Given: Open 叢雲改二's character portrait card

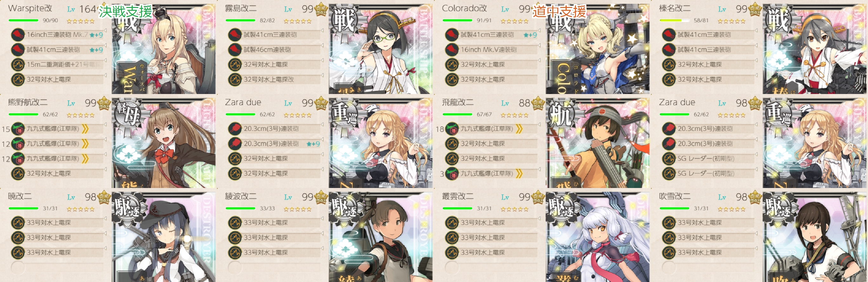Looking at the screenshot, I should click(597, 237).
